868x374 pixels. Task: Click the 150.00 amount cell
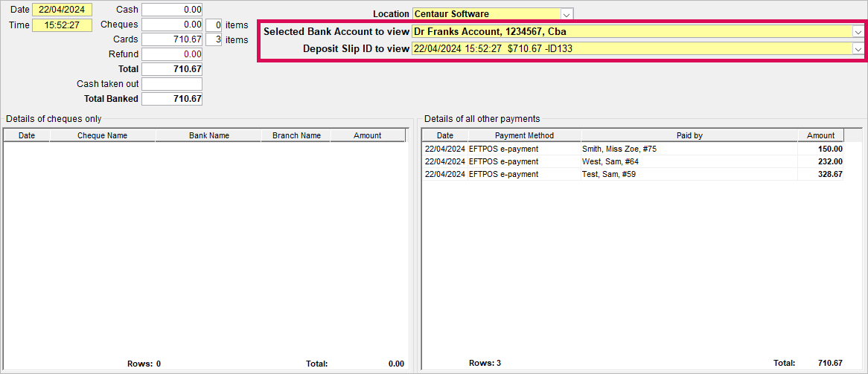pos(820,149)
